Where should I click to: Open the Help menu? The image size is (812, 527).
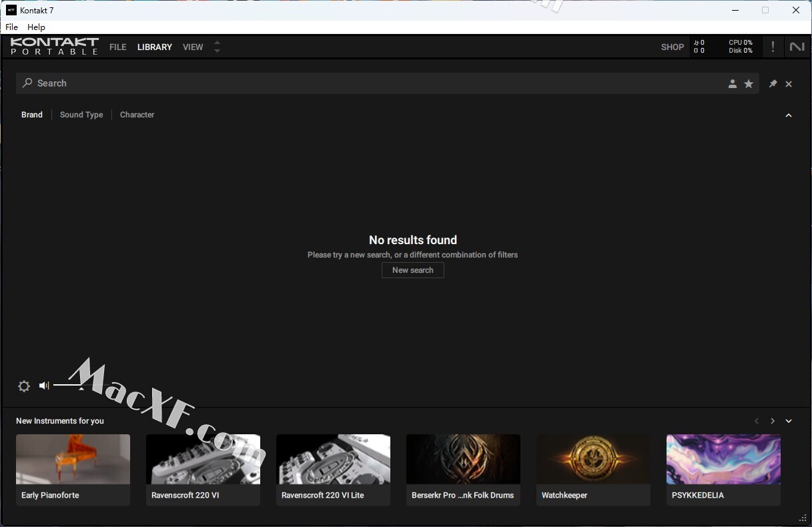click(36, 27)
